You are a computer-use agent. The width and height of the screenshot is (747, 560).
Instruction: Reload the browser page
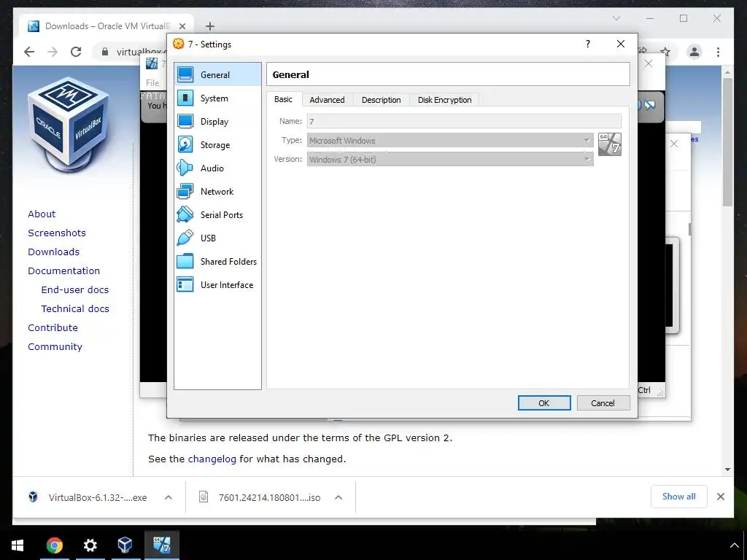[76, 52]
